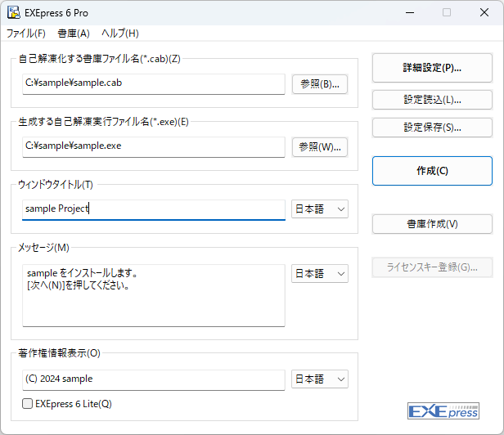Click 参照(B)... button for cab file
Viewport: 504px width, 435px height.
(319, 84)
